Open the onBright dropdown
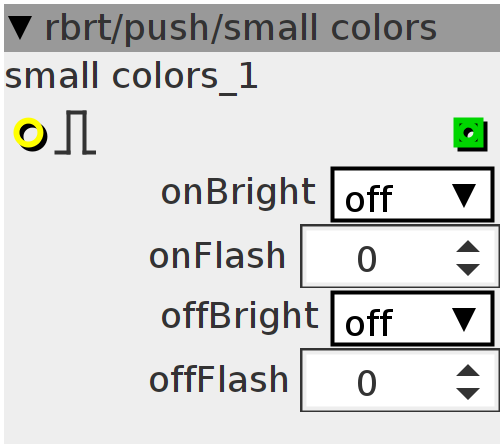The height and width of the screenshot is (448, 504). coord(413,195)
